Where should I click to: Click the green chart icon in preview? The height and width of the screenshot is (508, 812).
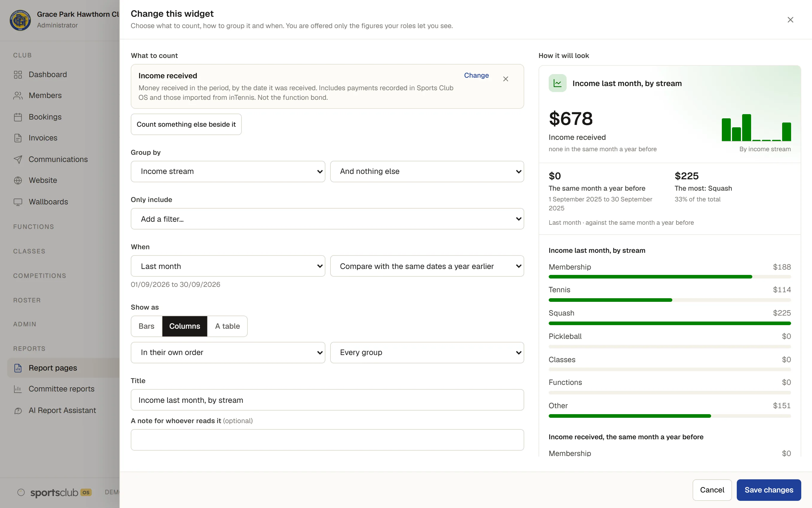click(557, 83)
